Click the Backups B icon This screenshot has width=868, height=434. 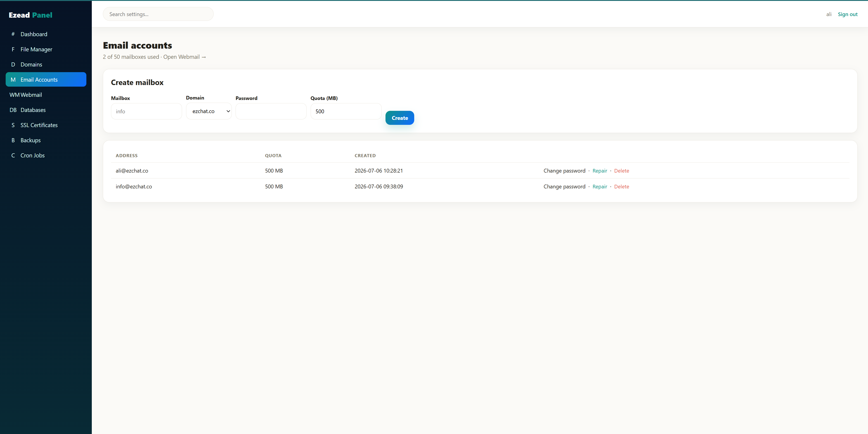(13, 140)
